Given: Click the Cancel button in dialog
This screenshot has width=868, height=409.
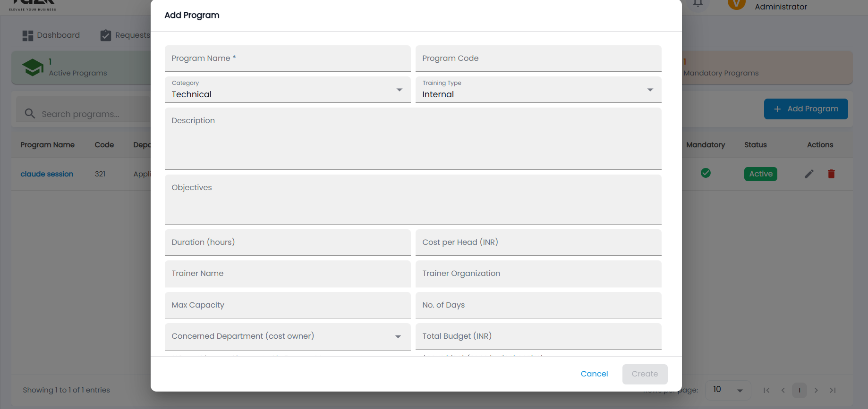Looking at the screenshot, I should click(x=594, y=374).
